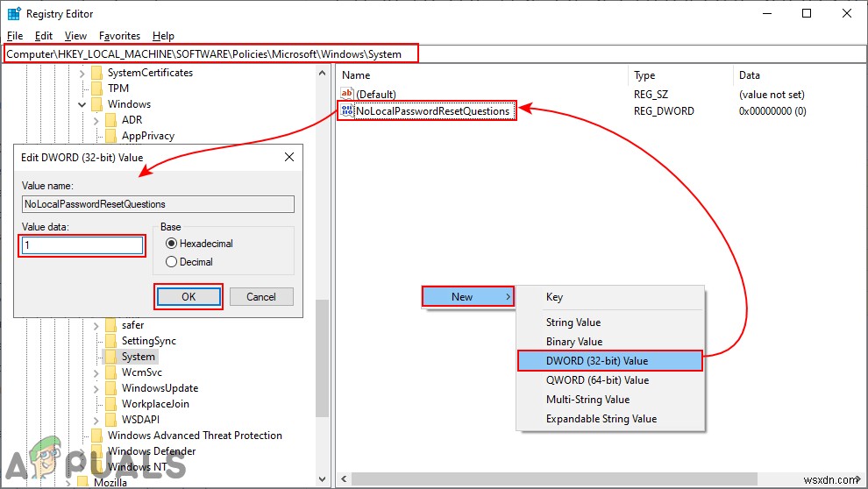Click tree pane scroll up arrow

click(x=322, y=73)
